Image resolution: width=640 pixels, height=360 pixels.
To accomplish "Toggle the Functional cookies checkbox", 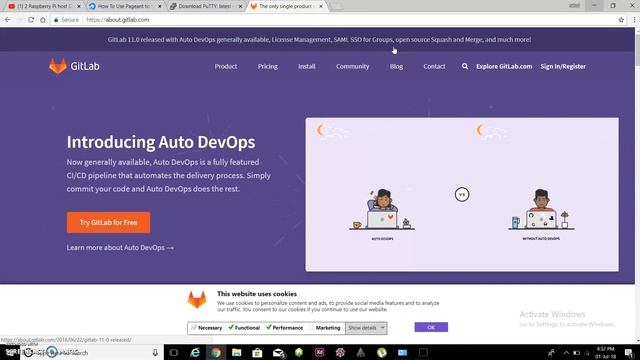I will point(231,327).
